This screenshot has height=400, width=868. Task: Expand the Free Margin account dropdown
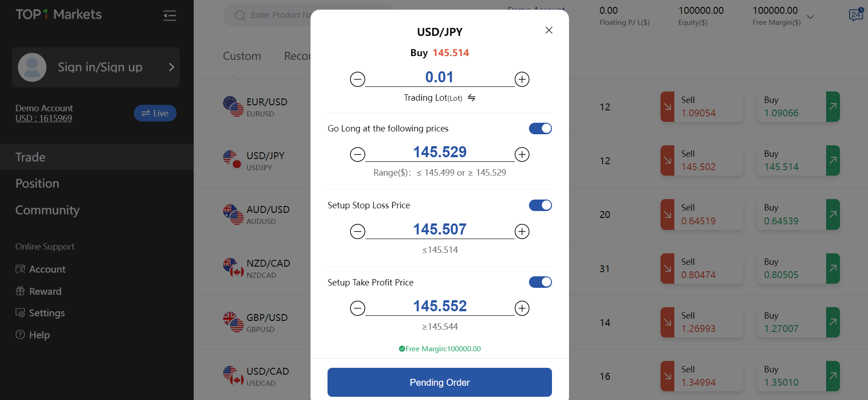click(811, 17)
